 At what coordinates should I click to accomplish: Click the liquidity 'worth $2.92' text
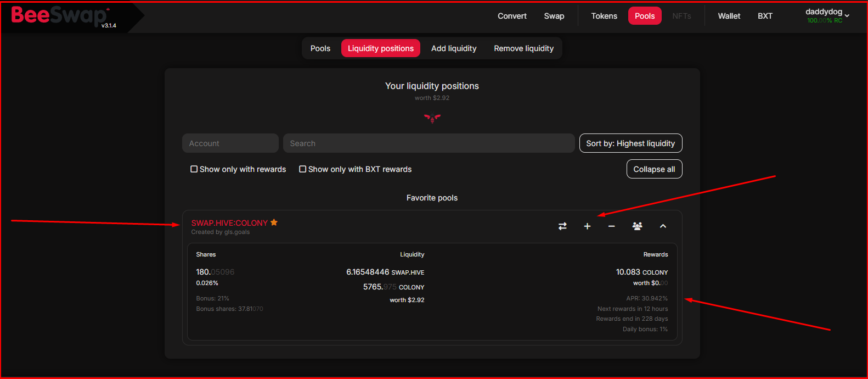coord(407,300)
